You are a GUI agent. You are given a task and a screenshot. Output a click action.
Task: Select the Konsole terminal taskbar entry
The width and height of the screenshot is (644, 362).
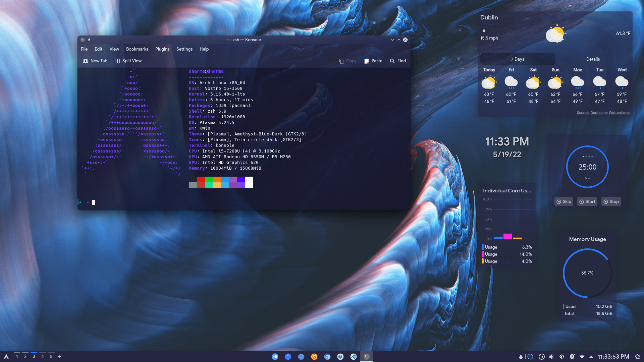click(x=367, y=357)
